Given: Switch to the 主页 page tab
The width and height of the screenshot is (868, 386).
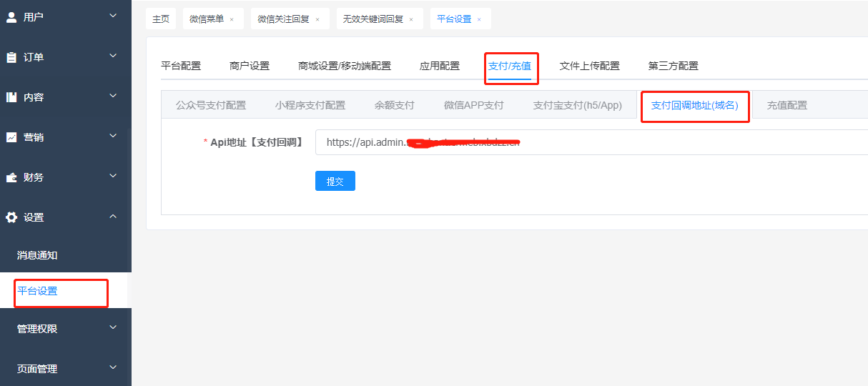Looking at the screenshot, I should pos(161,19).
